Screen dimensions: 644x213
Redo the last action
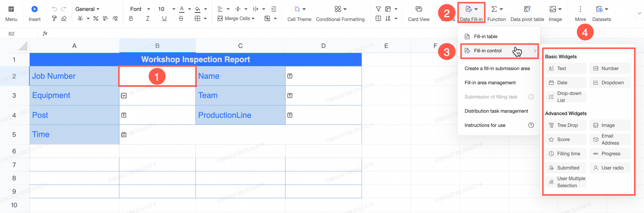64,9
